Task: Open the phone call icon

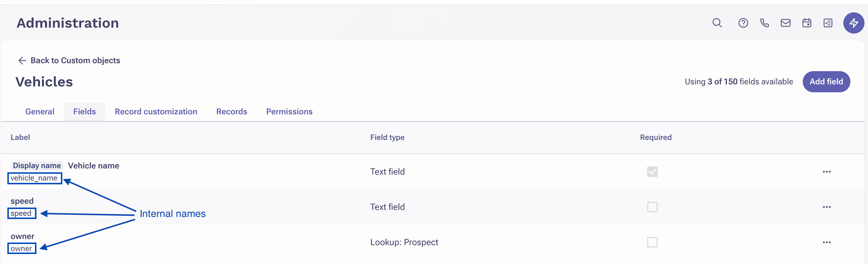Action: tap(764, 23)
